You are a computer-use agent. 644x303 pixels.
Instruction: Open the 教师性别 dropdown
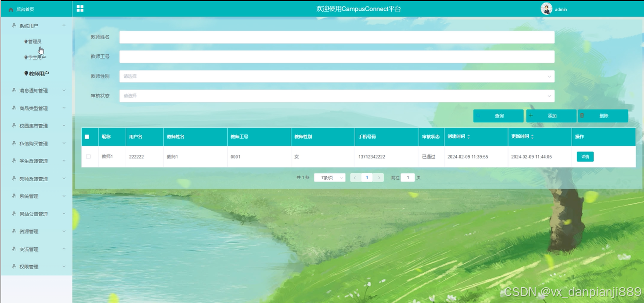point(337,76)
